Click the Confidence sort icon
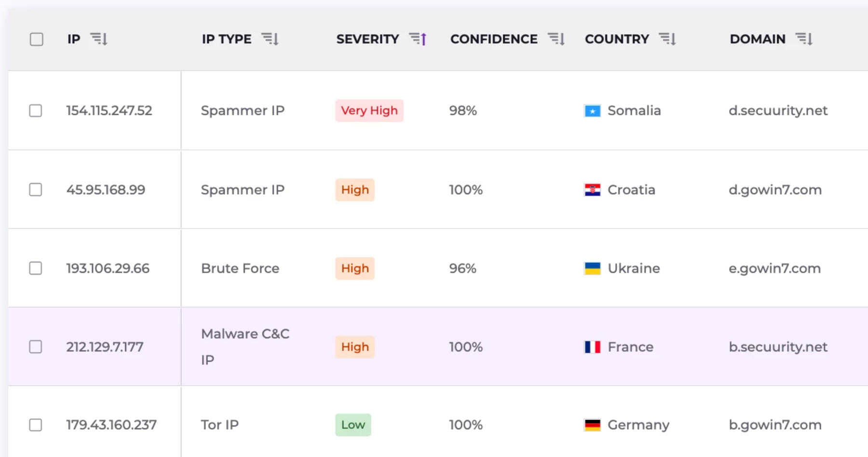 [556, 39]
